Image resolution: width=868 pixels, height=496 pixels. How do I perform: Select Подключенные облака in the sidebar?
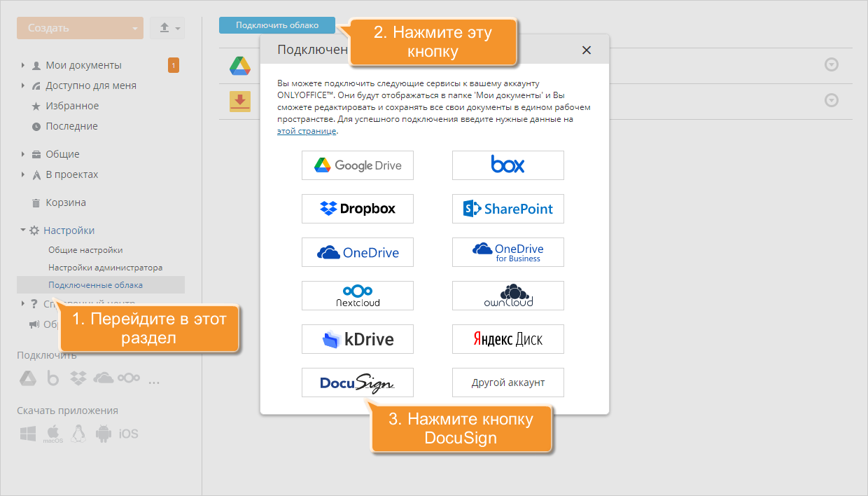[101, 285]
